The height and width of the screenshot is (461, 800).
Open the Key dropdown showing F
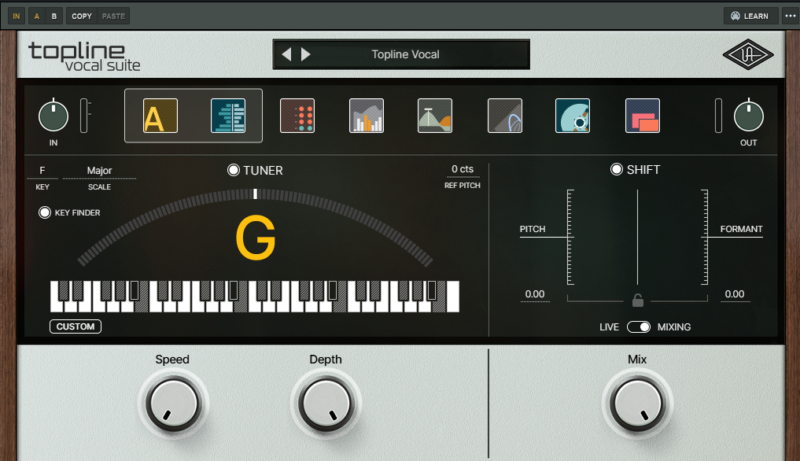pos(42,171)
